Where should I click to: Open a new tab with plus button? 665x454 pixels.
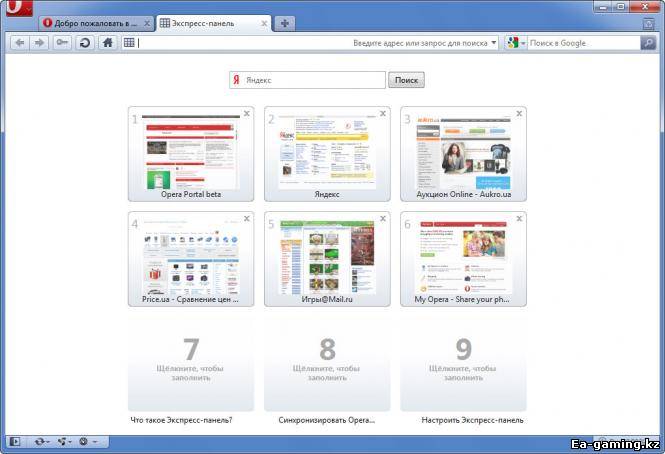click(285, 23)
